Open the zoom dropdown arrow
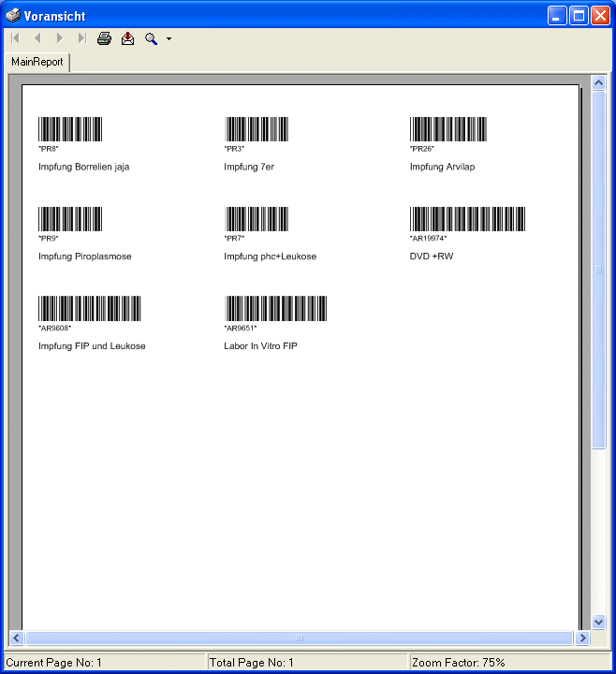This screenshot has height=674, width=616. click(x=169, y=38)
